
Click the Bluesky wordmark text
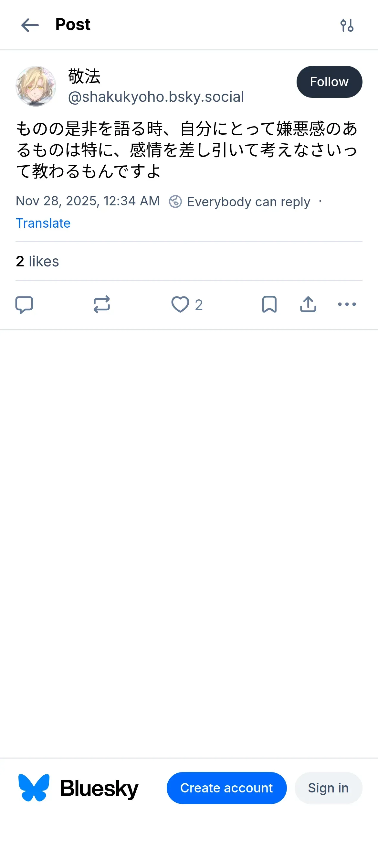pos(99,789)
